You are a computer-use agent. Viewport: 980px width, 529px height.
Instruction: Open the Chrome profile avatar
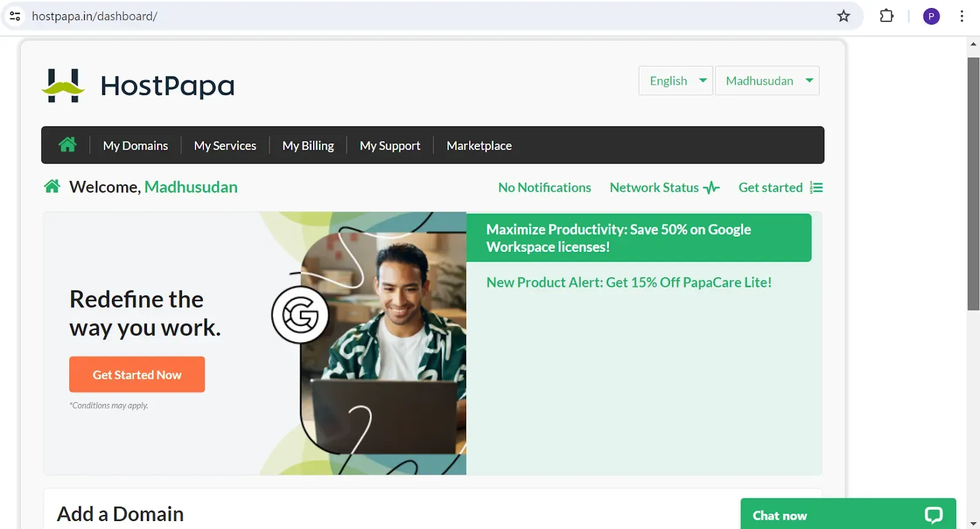click(931, 17)
